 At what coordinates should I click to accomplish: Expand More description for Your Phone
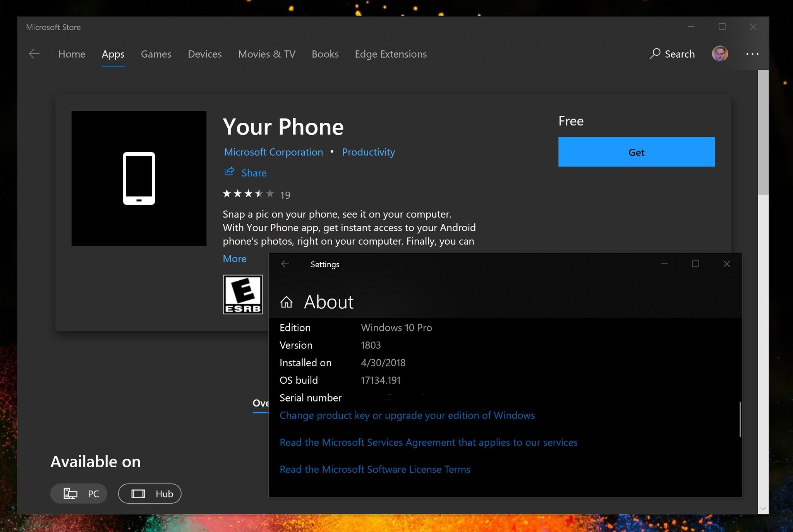[x=235, y=258]
